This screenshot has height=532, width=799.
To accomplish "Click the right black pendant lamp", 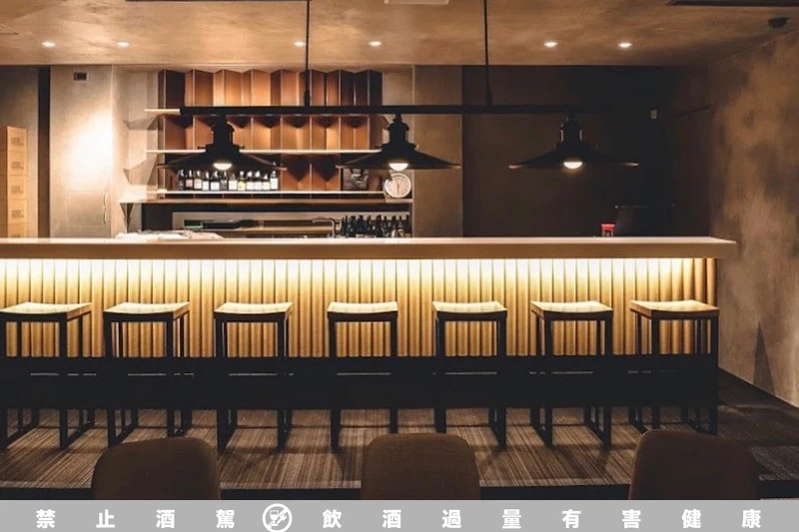I will [571, 152].
